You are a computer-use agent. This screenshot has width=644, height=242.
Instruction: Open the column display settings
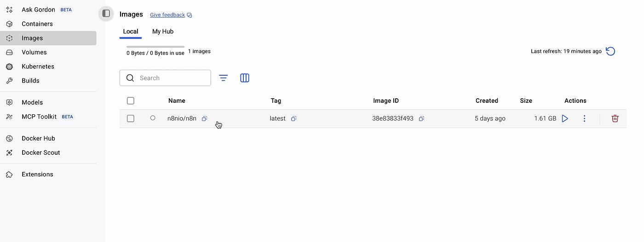pyautogui.click(x=245, y=78)
